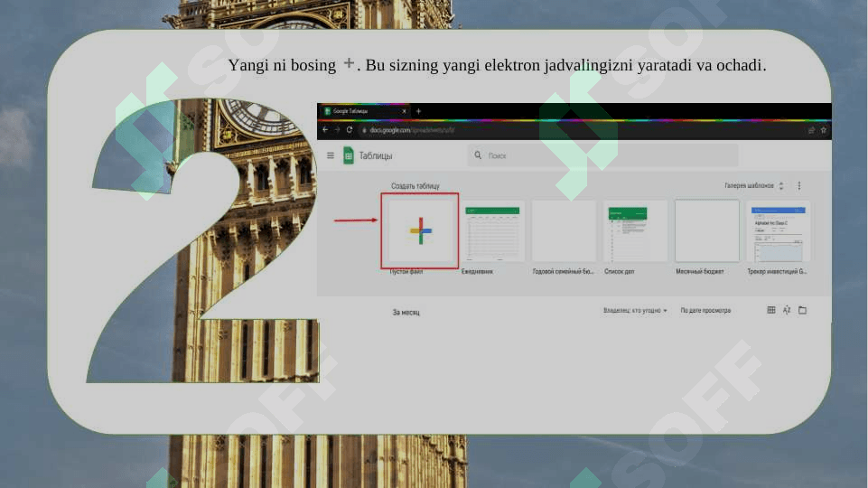Open the Владелец: кто угодно dropdown
The width and height of the screenshot is (868, 488).
[635, 310]
